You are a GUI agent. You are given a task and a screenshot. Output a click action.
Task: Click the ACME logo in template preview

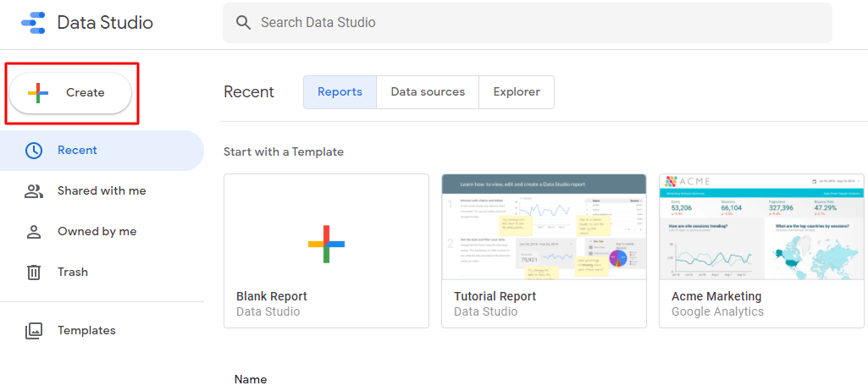(x=688, y=182)
